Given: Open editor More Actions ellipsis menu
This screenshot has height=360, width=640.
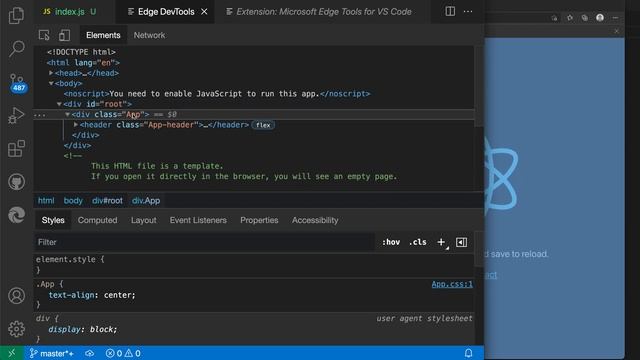Looking at the screenshot, I should click(468, 11).
